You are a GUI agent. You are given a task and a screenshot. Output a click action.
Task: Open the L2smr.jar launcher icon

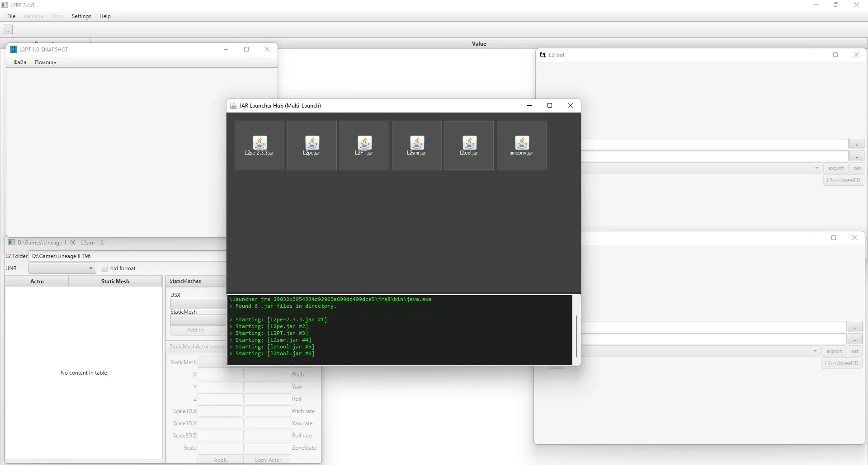pos(417,146)
